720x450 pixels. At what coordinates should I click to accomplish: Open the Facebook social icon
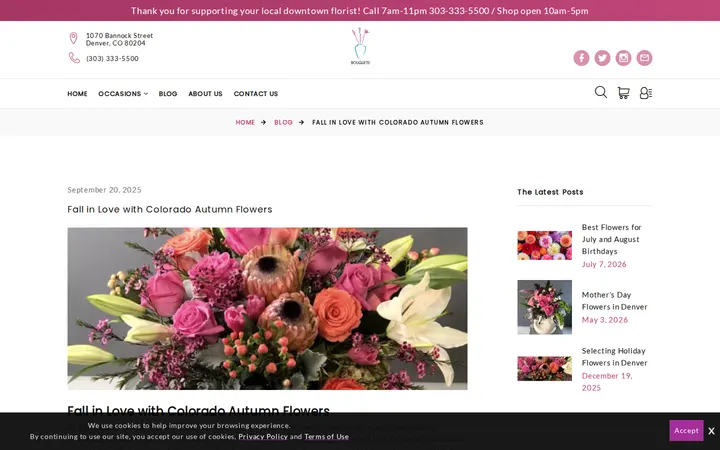pos(581,58)
